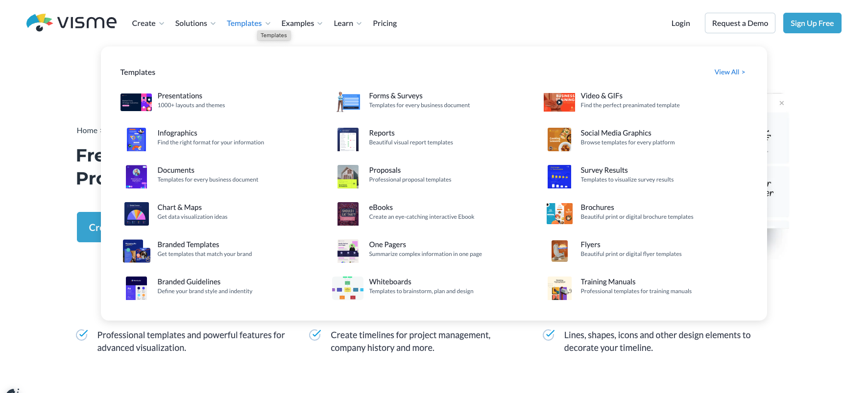Expand the Solutions dropdown chevron

pos(213,23)
